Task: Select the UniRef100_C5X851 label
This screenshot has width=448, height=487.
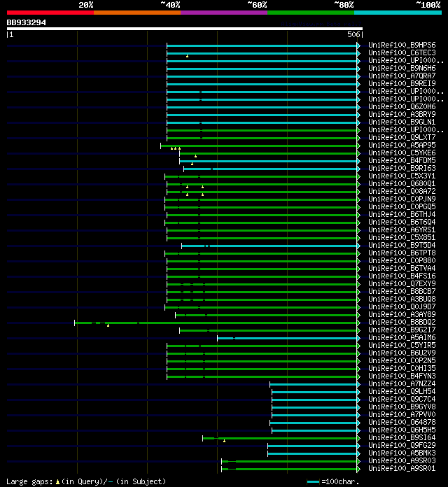Action: tap(402, 238)
